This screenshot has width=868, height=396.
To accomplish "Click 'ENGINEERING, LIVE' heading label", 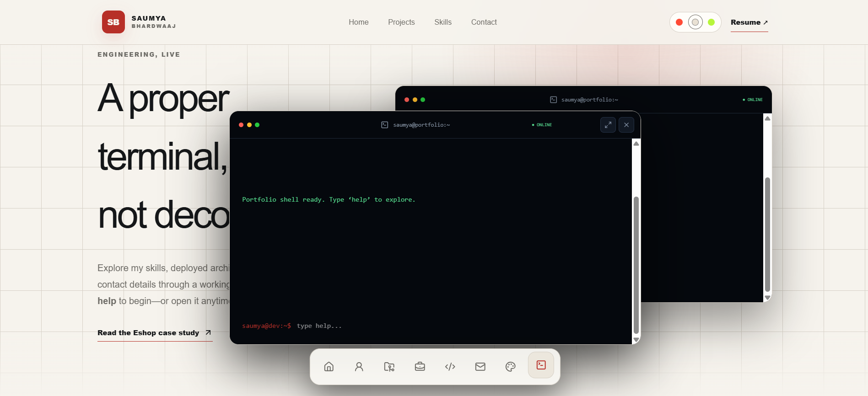I will 139,54.
